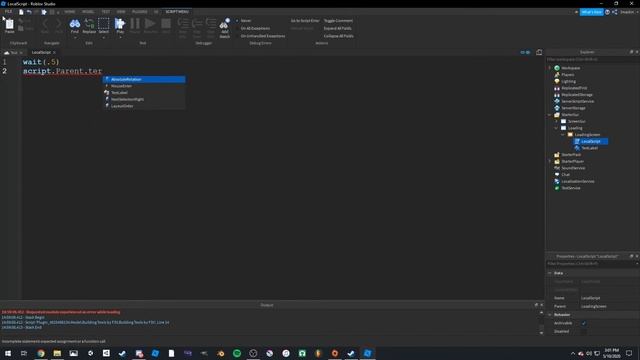
Task: Expand the StarterPlayer node
Action: tap(549, 161)
